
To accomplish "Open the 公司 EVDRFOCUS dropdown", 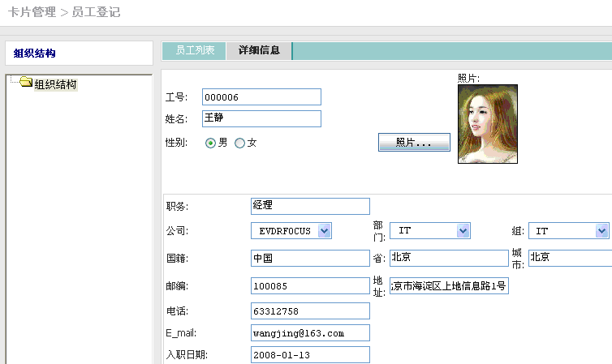I will 291,231.
